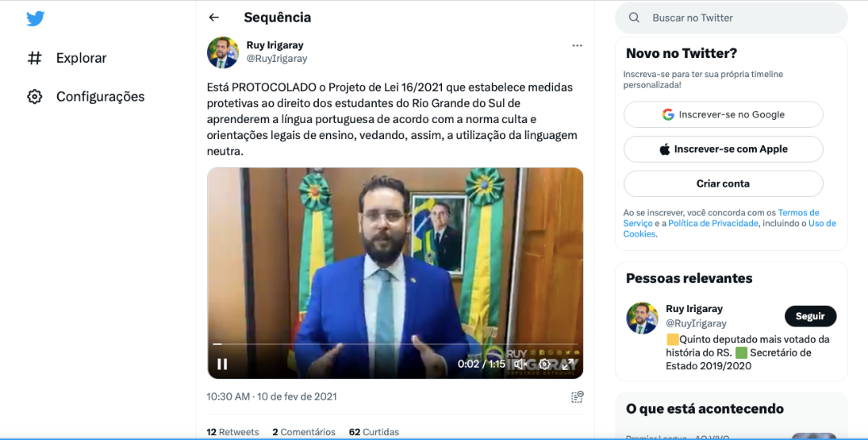Open the three-dot tweet options menu
The height and width of the screenshot is (440, 868).
tap(577, 45)
